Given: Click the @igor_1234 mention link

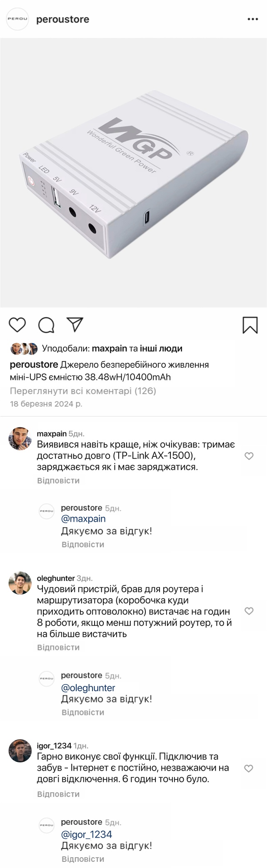Looking at the screenshot, I should pos(87,834).
